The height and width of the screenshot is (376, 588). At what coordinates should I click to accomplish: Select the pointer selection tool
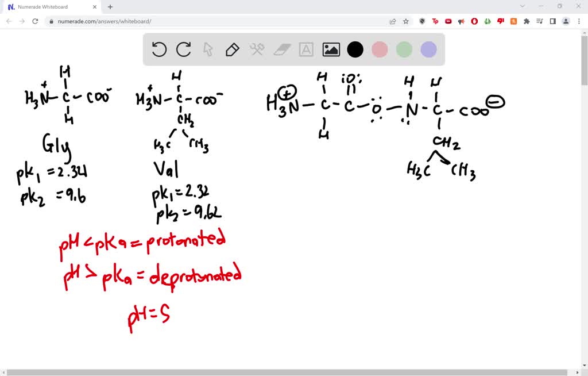click(208, 49)
